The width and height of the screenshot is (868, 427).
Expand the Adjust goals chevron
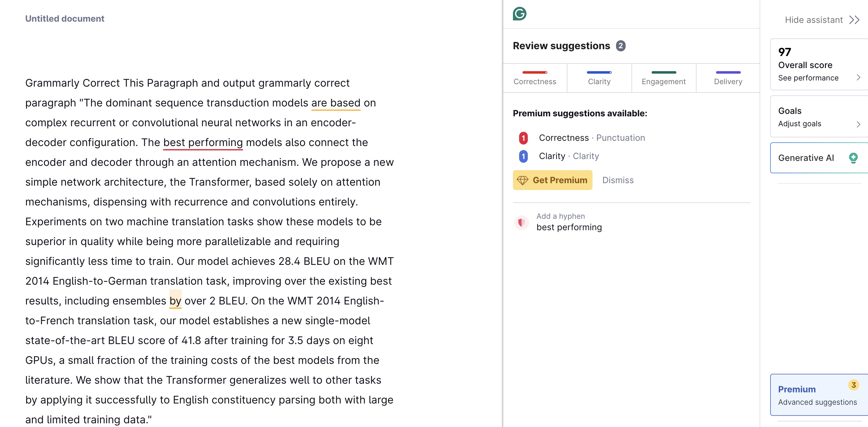click(x=858, y=124)
